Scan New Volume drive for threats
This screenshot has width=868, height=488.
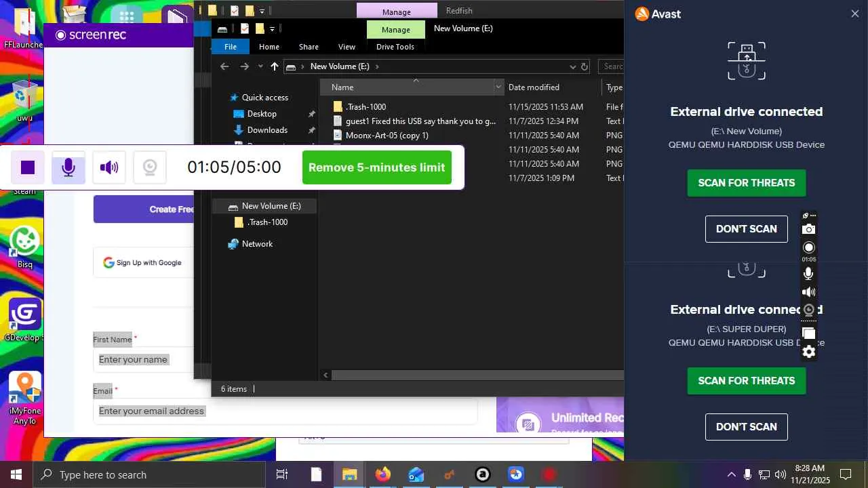746,183
